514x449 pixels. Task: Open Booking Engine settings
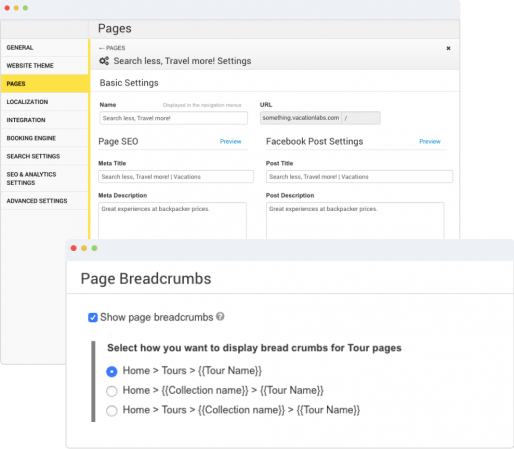[x=45, y=138]
